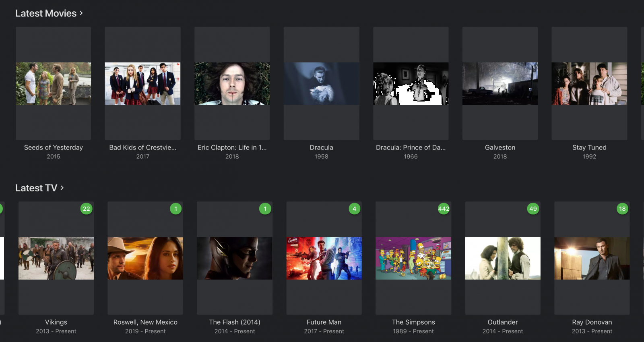Open the Ray Donovan show poster

[592, 258]
